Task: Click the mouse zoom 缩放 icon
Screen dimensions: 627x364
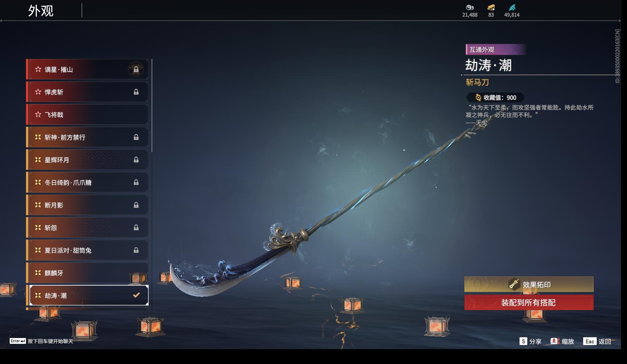Action: (x=555, y=341)
